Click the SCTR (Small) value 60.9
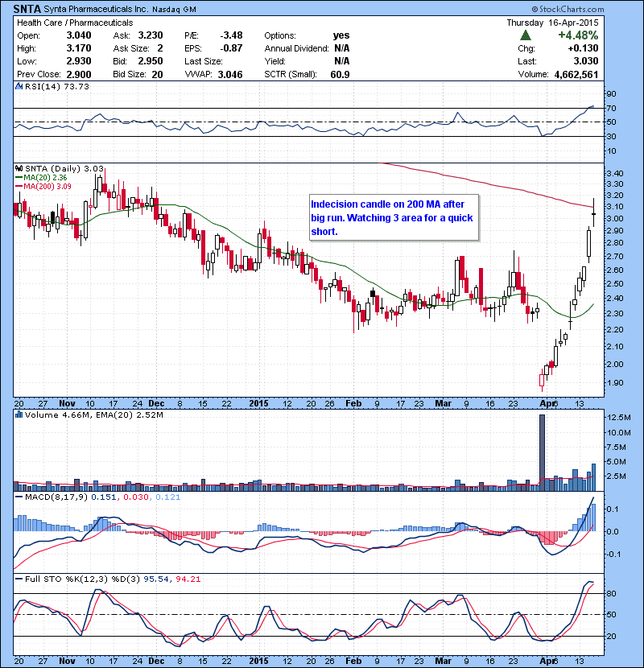The height and width of the screenshot is (668, 644). pos(341,74)
